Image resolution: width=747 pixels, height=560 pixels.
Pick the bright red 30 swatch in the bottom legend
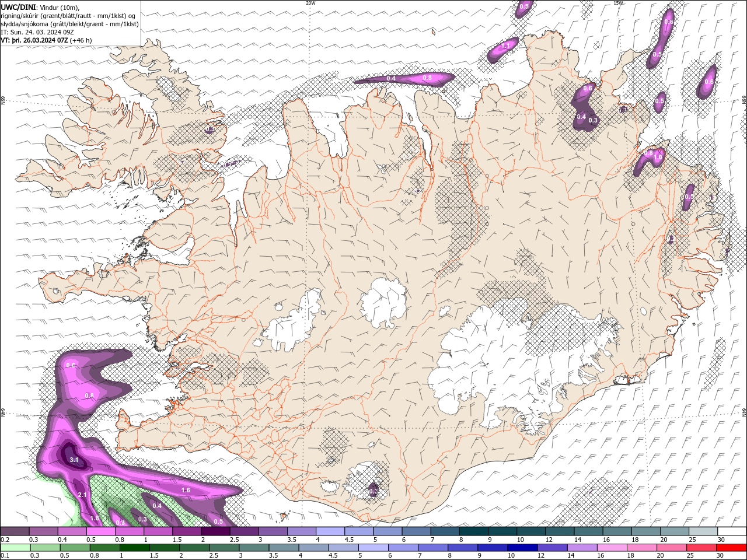click(731, 548)
